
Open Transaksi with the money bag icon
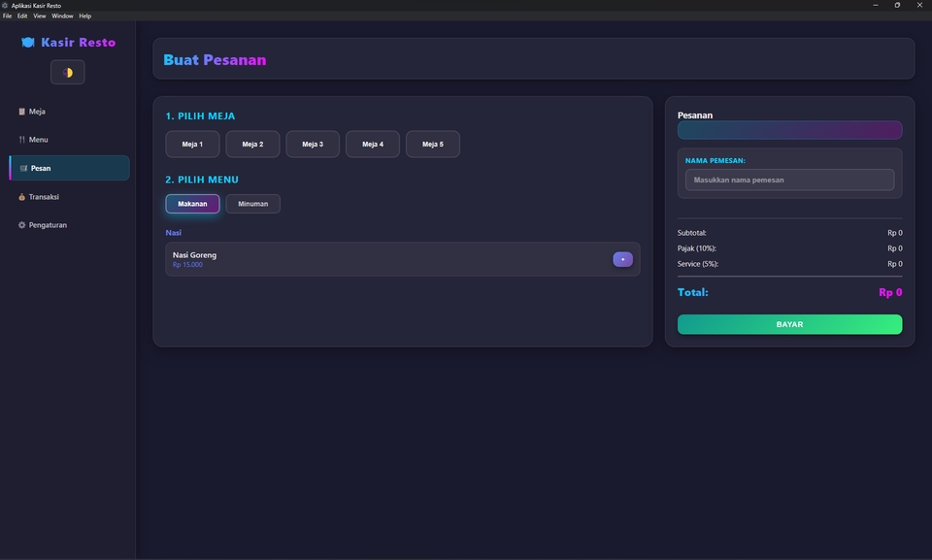coord(44,197)
